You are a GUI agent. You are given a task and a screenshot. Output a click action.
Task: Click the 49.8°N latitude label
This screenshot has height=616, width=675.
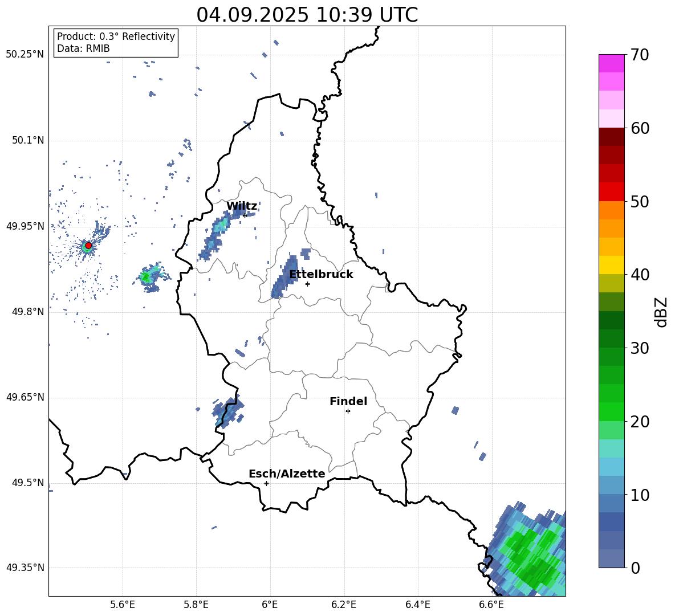[28, 312]
